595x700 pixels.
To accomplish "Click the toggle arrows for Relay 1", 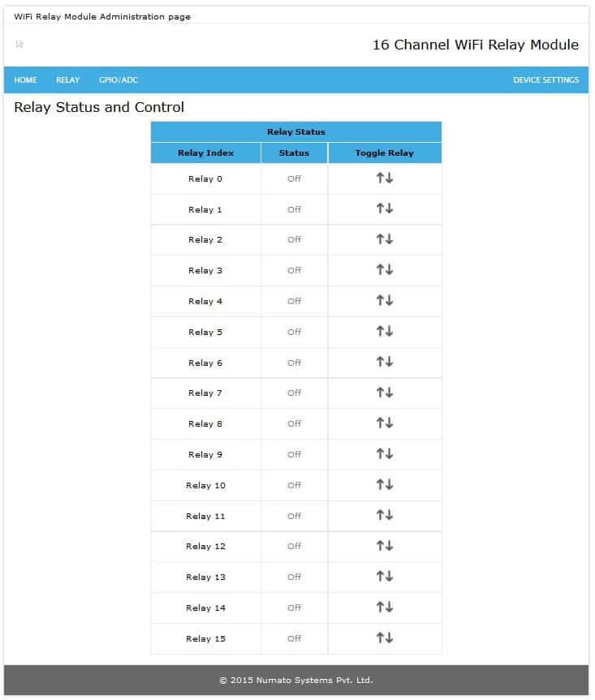I will (x=385, y=209).
